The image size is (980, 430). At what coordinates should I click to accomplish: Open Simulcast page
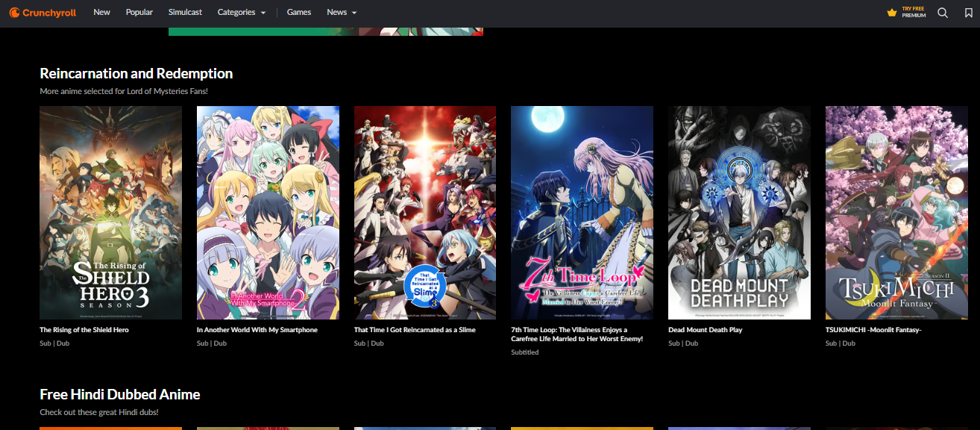pos(185,12)
